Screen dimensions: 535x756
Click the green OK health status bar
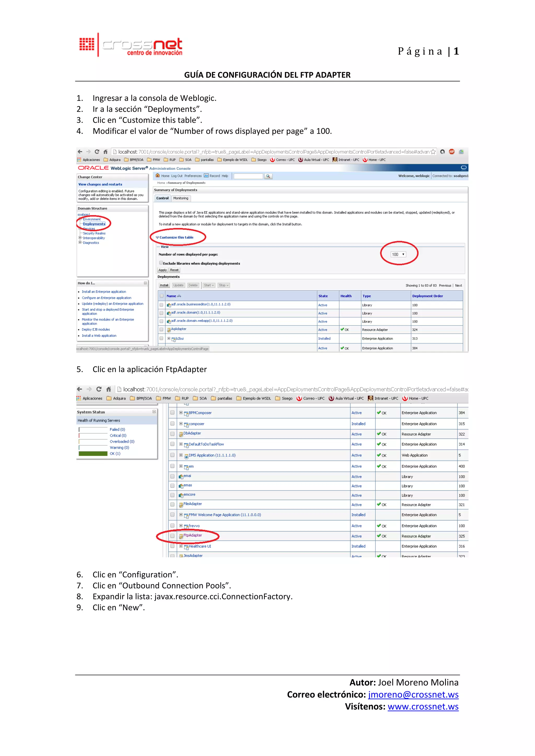pos(93,454)
